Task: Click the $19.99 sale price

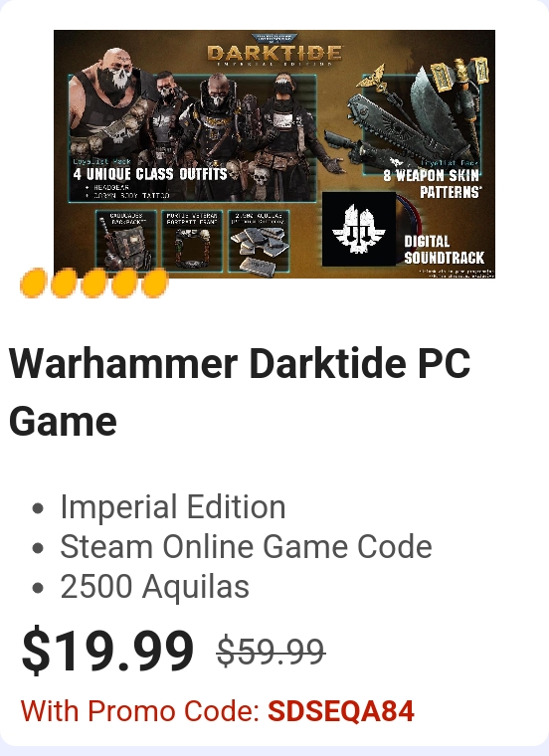Action: click(x=107, y=651)
